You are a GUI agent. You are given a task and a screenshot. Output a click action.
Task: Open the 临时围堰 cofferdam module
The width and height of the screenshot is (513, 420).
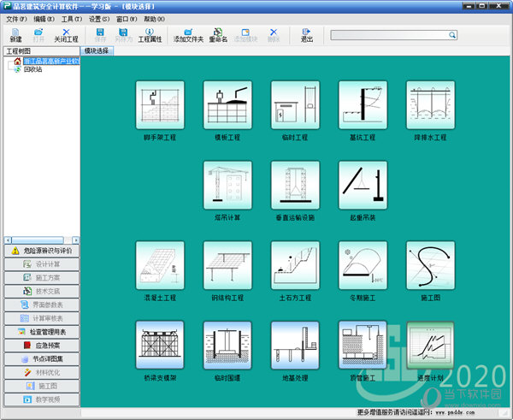[227, 345]
